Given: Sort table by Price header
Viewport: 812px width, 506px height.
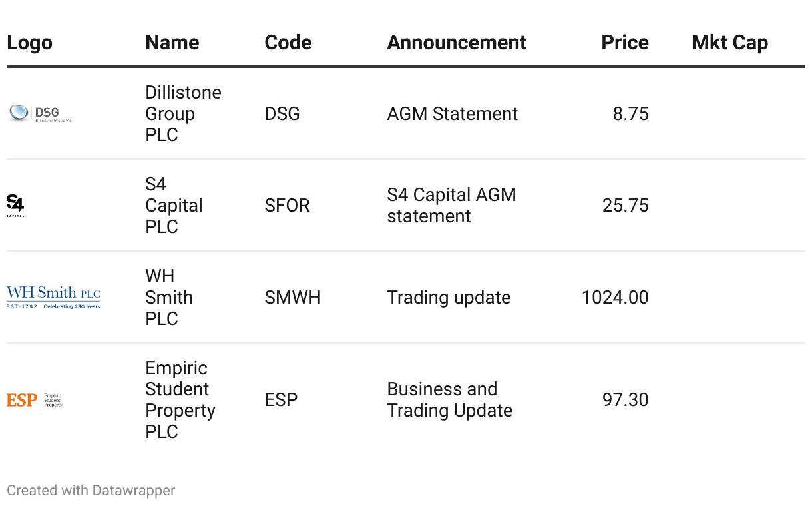Looking at the screenshot, I should point(624,43).
